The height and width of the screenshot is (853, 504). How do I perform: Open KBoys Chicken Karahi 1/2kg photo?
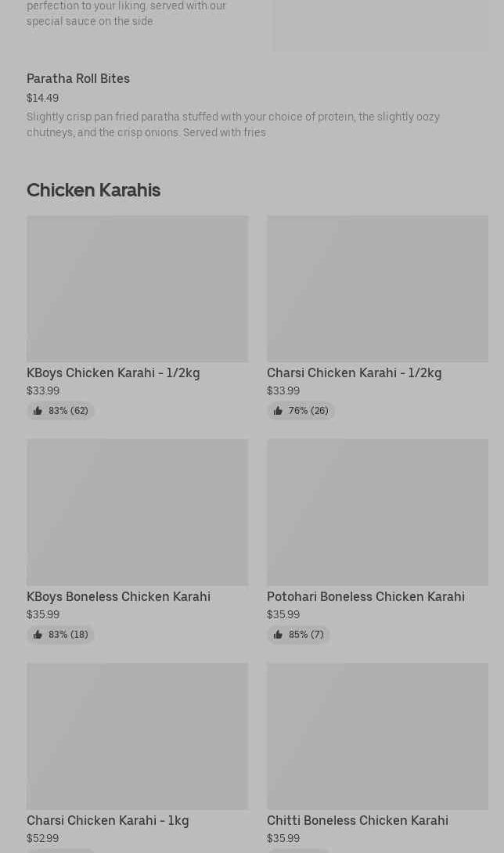tap(137, 289)
